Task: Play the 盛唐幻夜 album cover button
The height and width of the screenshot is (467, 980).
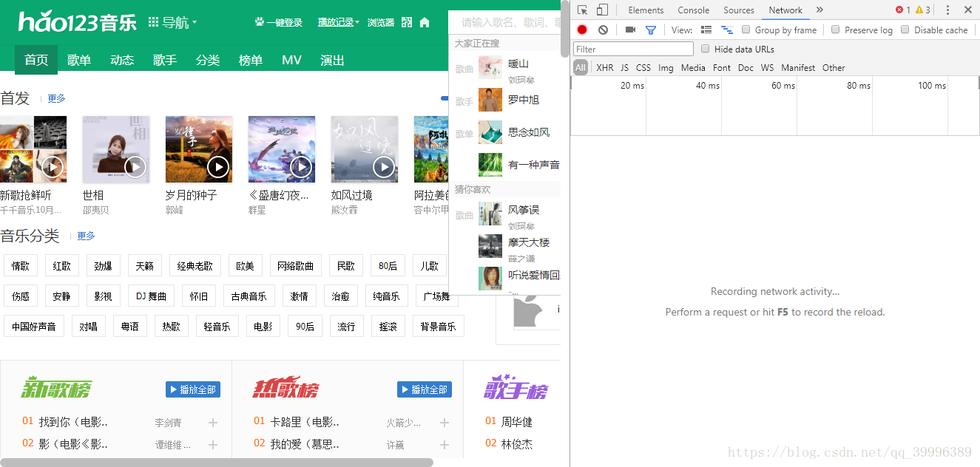Action: 300,167
